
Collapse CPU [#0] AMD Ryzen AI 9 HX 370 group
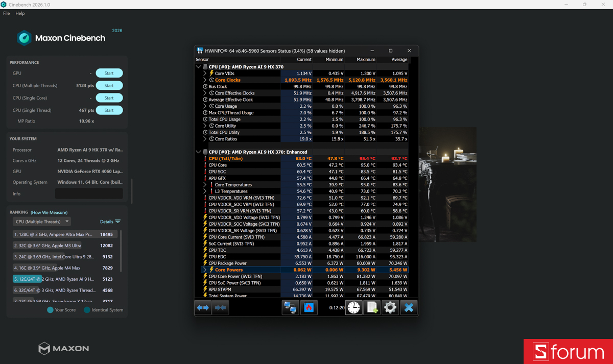coord(199,67)
